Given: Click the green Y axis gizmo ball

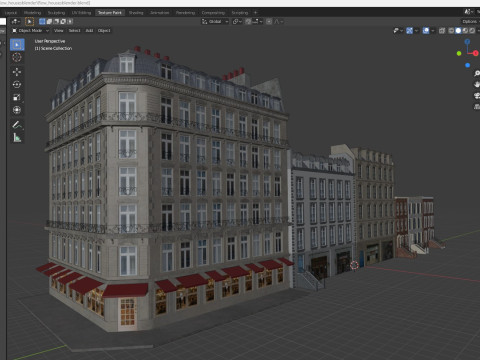Looking at the screenshot, I should pyautogui.click(x=459, y=53).
